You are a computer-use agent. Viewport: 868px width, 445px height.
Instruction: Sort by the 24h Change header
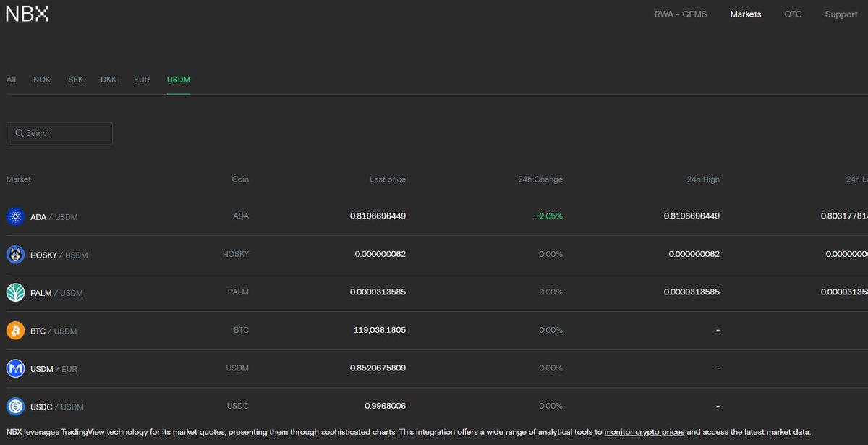tap(540, 179)
